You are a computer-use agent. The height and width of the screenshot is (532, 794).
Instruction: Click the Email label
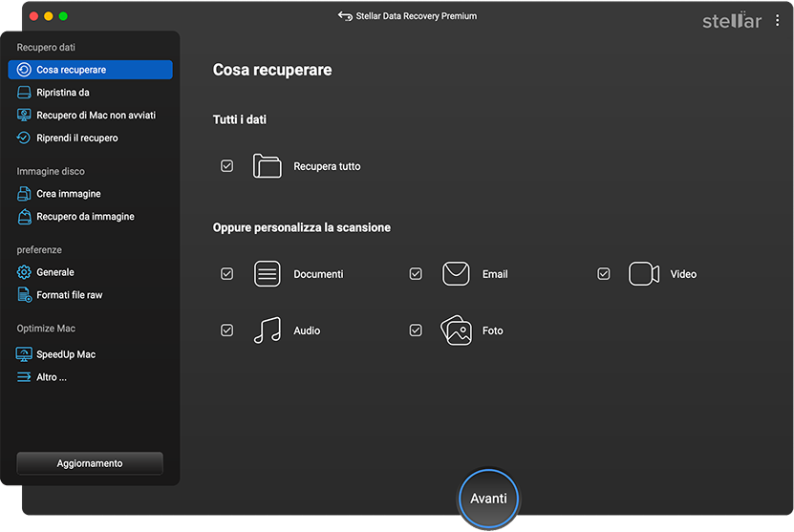495,274
